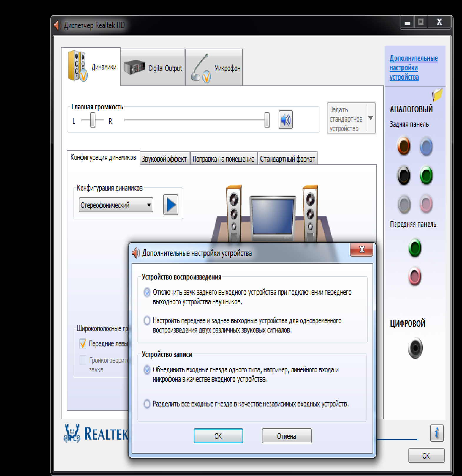The width and height of the screenshot is (462, 476).
Task: Click OK in the Realtek HD manager window
Action: (426, 455)
